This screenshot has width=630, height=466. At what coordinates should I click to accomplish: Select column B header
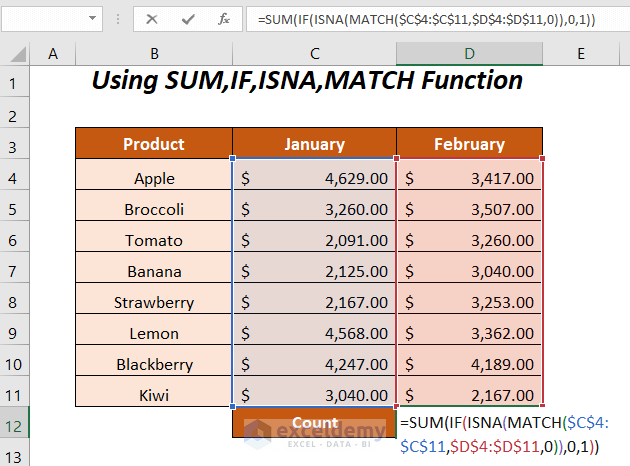pos(154,53)
